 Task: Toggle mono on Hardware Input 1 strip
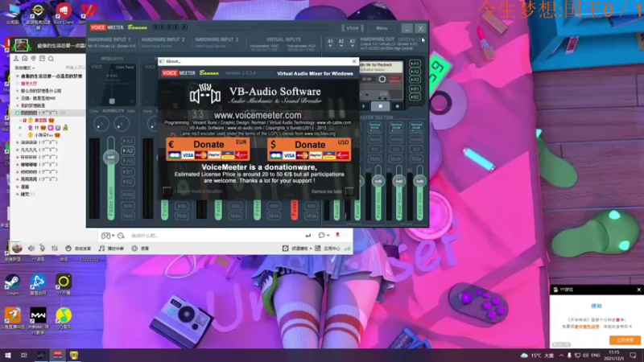click(128, 194)
